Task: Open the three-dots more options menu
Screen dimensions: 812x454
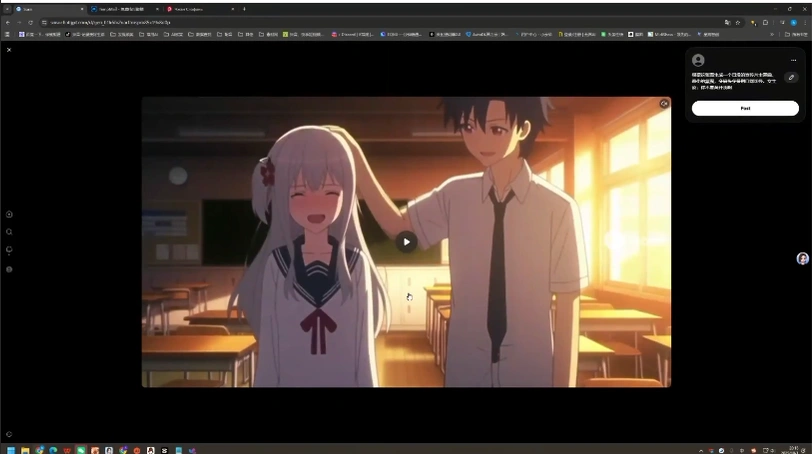Action: pos(793,60)
